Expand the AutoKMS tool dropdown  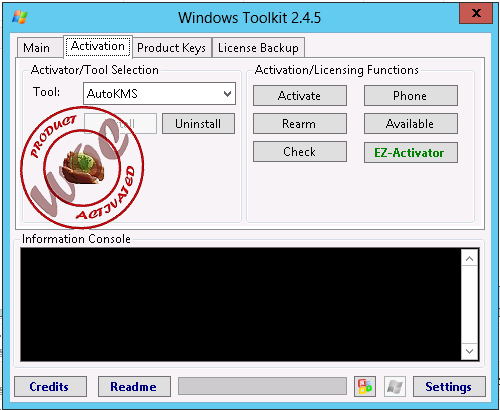[159, 94]
